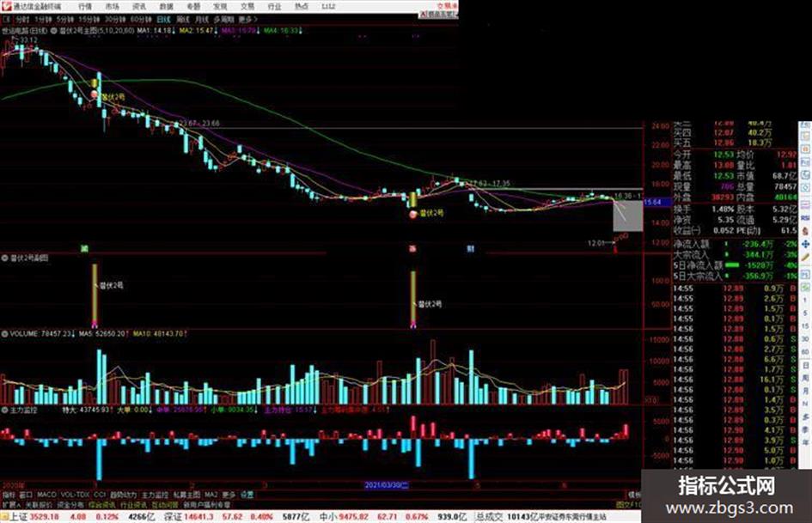Select the 日线 daily chart tab
Image resolution: width=812 pixels, height=523 pixels.
163,19
